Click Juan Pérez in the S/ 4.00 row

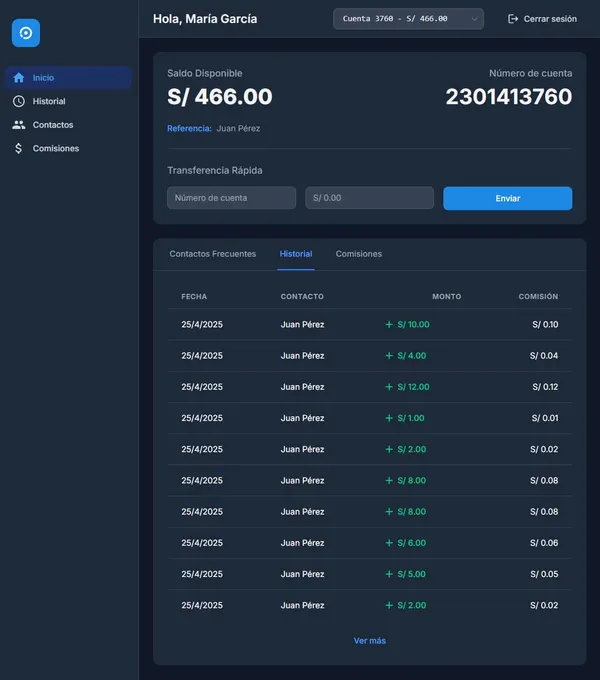[x=302, y=356]
